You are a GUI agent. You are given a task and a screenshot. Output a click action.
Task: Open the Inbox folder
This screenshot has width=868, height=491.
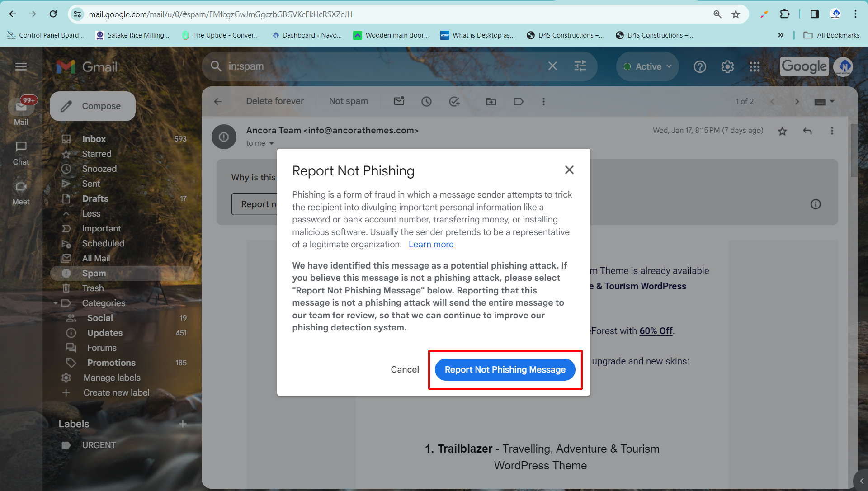coord(94,139)
